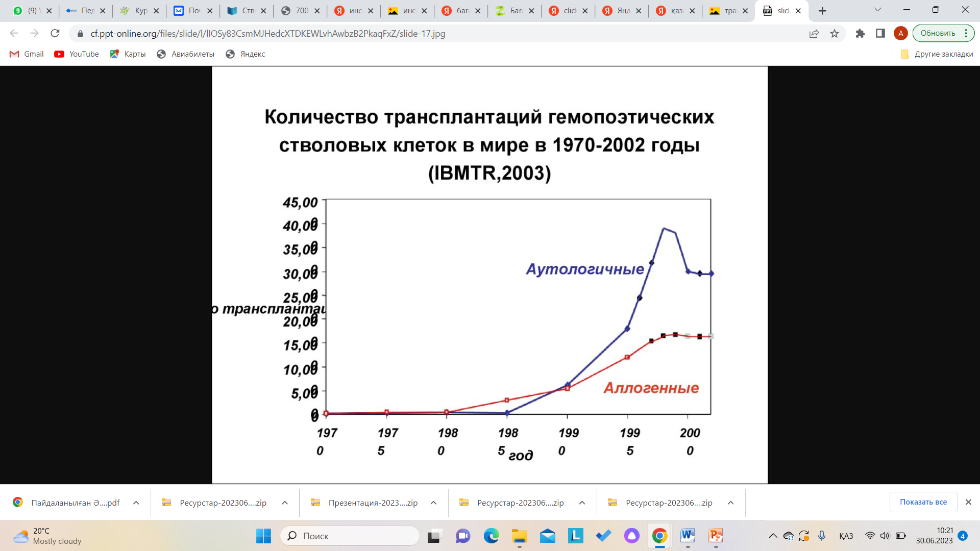Launch PowerPoint from the taskbar
The height and width of the screenshot is (551, 980).
pyautogui.click(x=716, y=536)
